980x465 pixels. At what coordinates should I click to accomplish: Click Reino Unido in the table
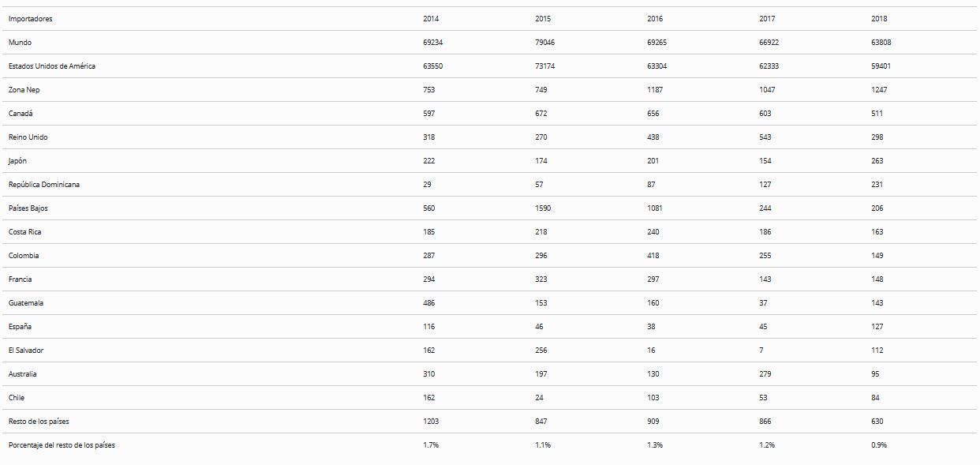[x=28, y=137]
